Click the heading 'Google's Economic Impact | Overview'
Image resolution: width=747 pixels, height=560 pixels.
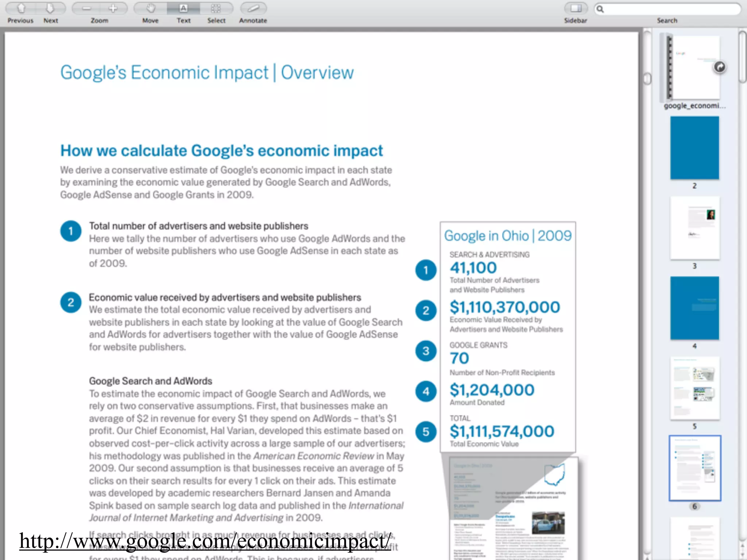click(x=207, y=72)
